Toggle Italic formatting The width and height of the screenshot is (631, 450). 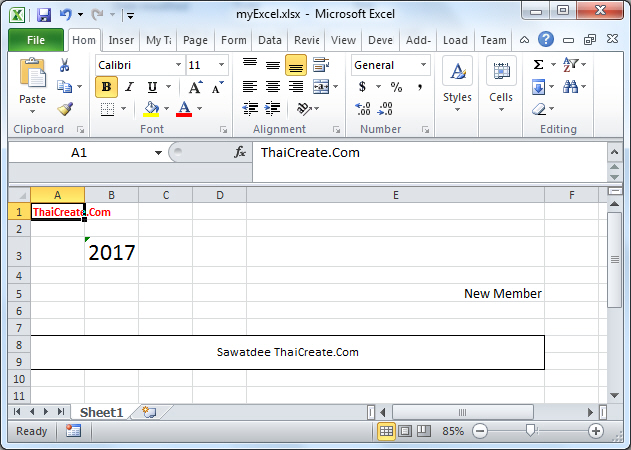tap(129, 87)
